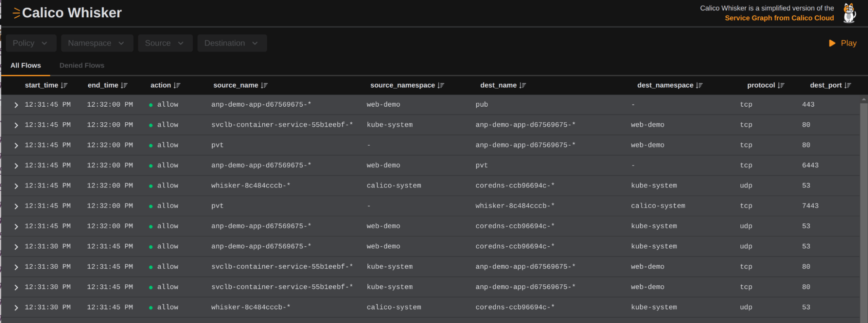
Task: Click the flows table vertical scrollbar
Action: coord(863,212)
